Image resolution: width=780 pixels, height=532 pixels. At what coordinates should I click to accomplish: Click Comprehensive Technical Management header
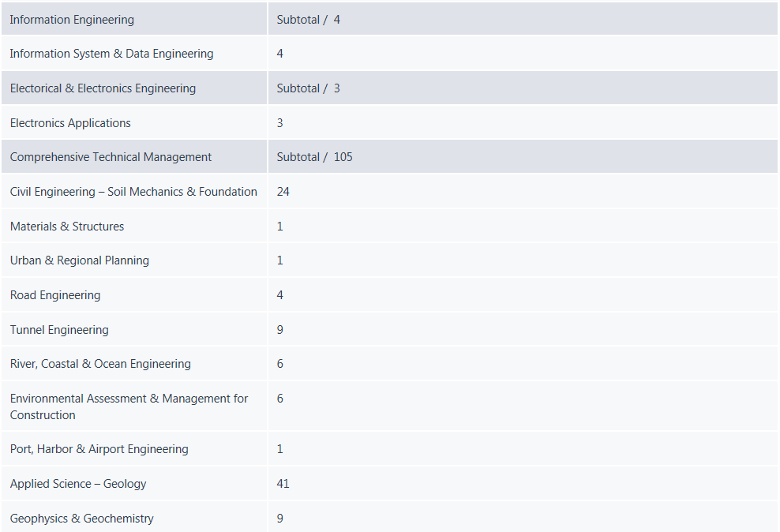coord(111,156)
